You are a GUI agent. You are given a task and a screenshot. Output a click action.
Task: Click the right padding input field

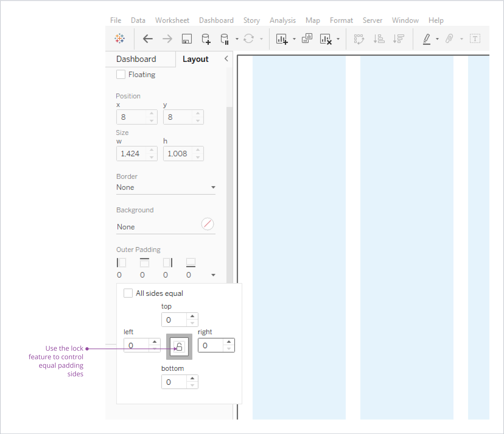point(211,345)
